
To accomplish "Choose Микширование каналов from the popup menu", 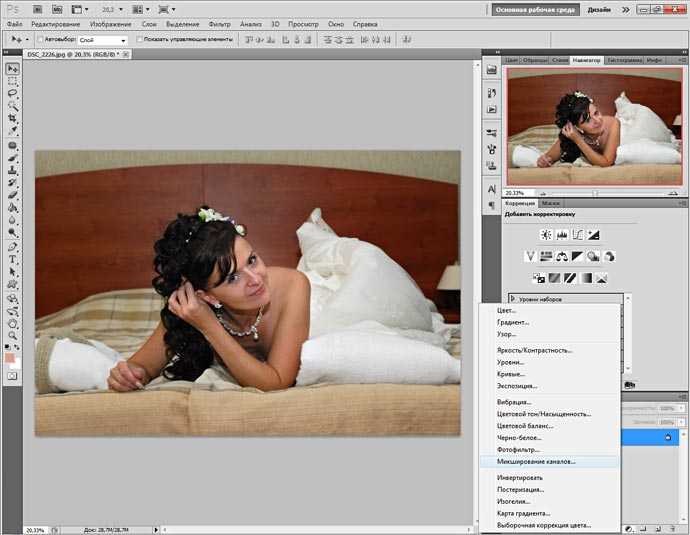I will [550, 462].
